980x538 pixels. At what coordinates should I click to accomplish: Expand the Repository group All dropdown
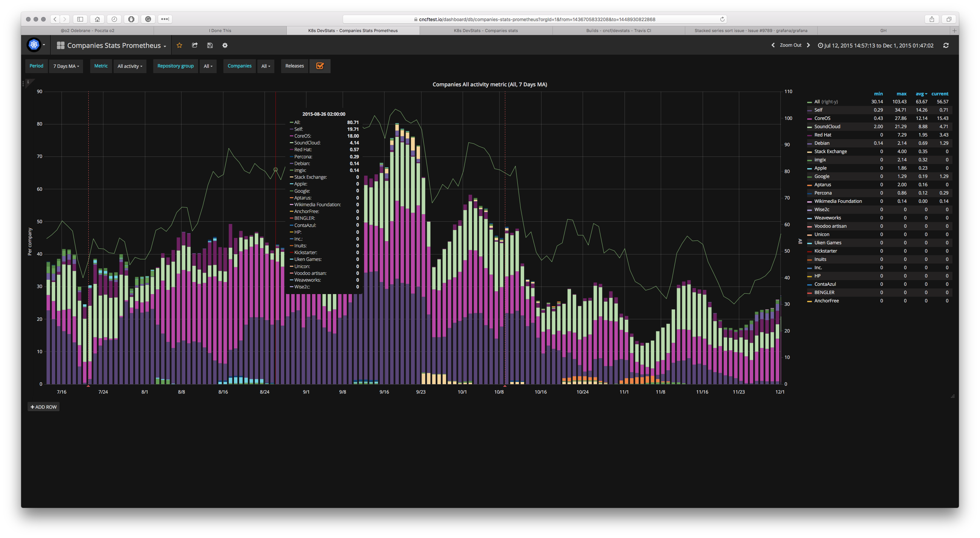pyautogui.click(x=208, y=66)
